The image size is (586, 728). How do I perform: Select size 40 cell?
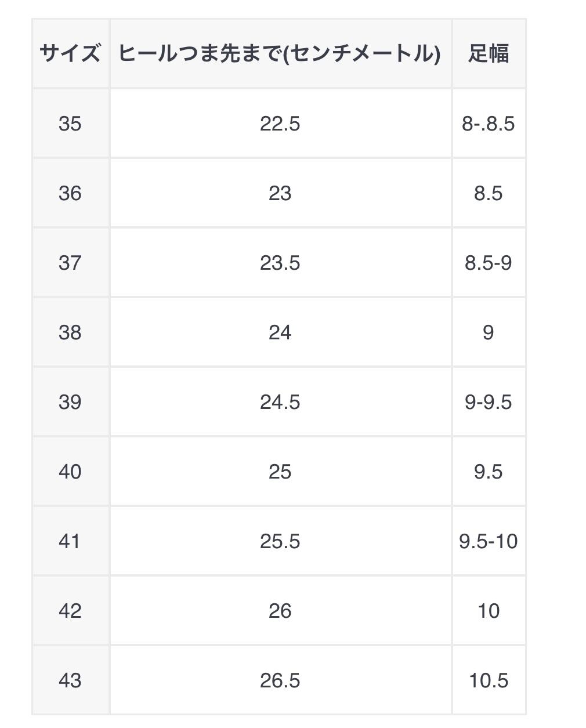pyautogui.click(x=70, y=472)
